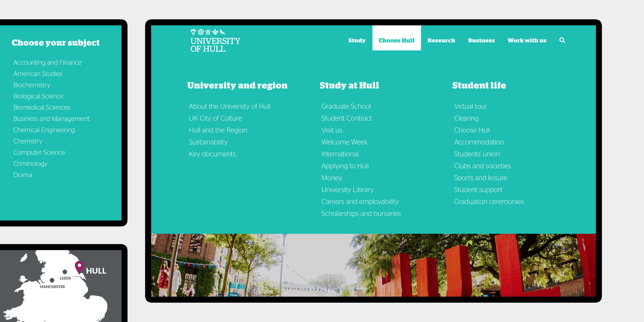Image resolution: width=644 pixels, height=322 pixels.
Task: Open Graduate School link
Action: (346, 107)
